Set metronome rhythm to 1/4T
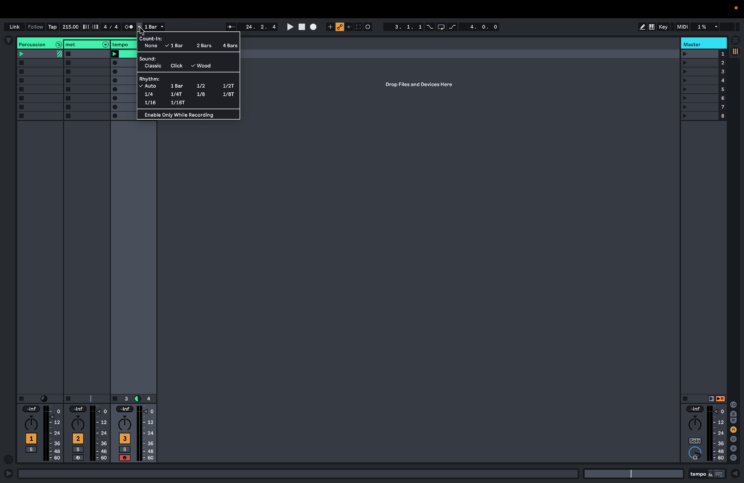 tap(176, 94)
